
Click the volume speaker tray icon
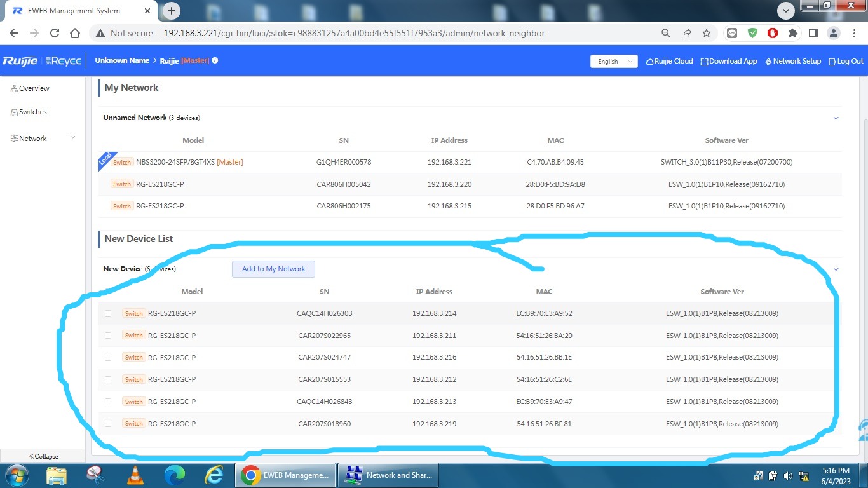tap(789, 476)
